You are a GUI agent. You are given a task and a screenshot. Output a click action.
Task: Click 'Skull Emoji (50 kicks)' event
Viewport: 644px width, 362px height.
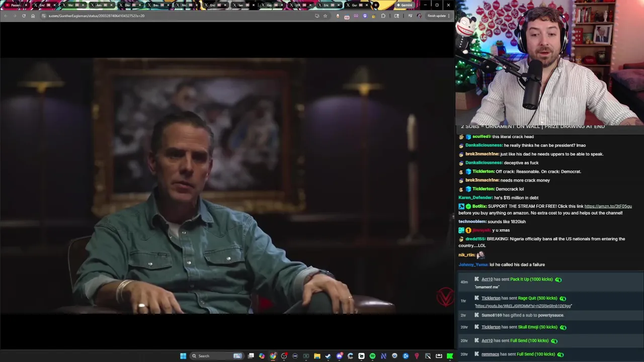tap(538, 327)
